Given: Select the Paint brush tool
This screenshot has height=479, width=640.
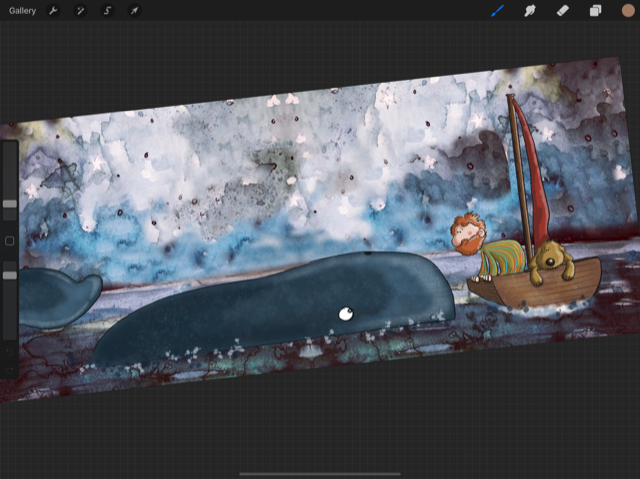Looking at the screenshot, I should (x=497, y=11).
